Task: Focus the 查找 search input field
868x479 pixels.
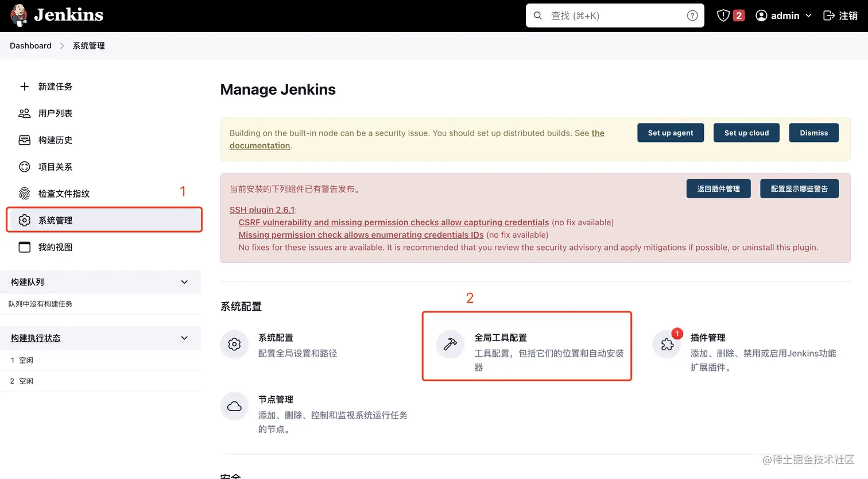Action: coord(615,16)
